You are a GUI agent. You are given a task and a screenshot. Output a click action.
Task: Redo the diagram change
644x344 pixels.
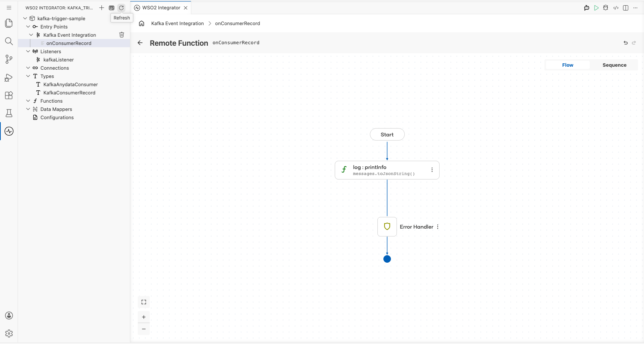coord(634,43)
